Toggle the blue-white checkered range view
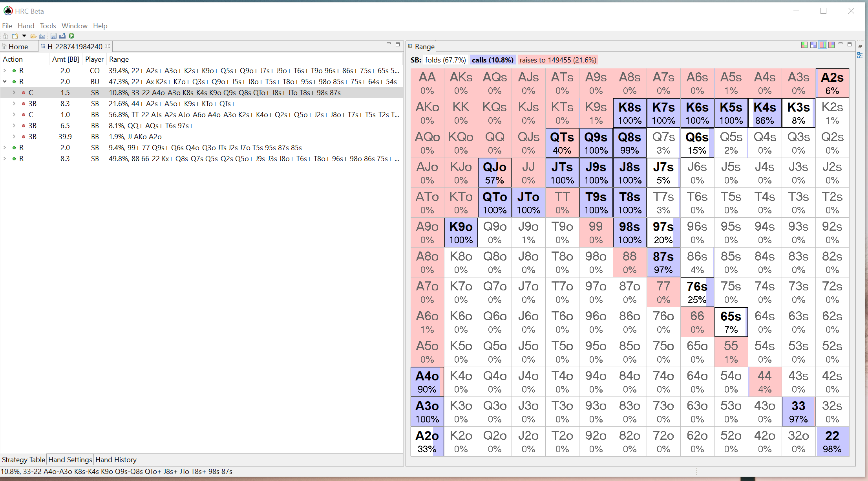This screenshot has width=868, height=481. pos(813,45)
